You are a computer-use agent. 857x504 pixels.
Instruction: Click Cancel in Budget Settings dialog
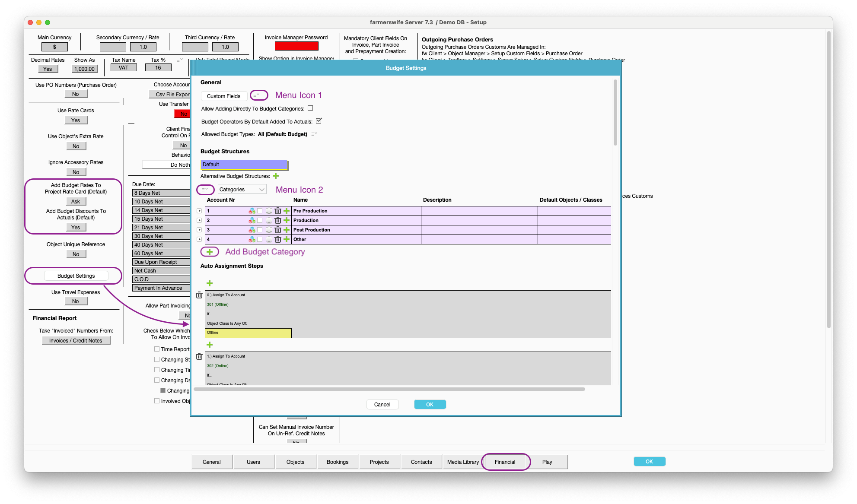pyautogui.click(x=382, y=405)
